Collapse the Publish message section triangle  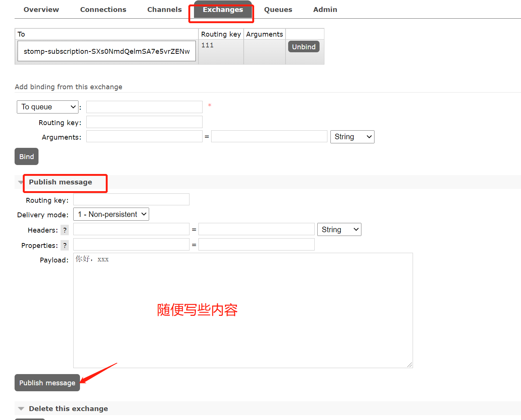(21, 182)
